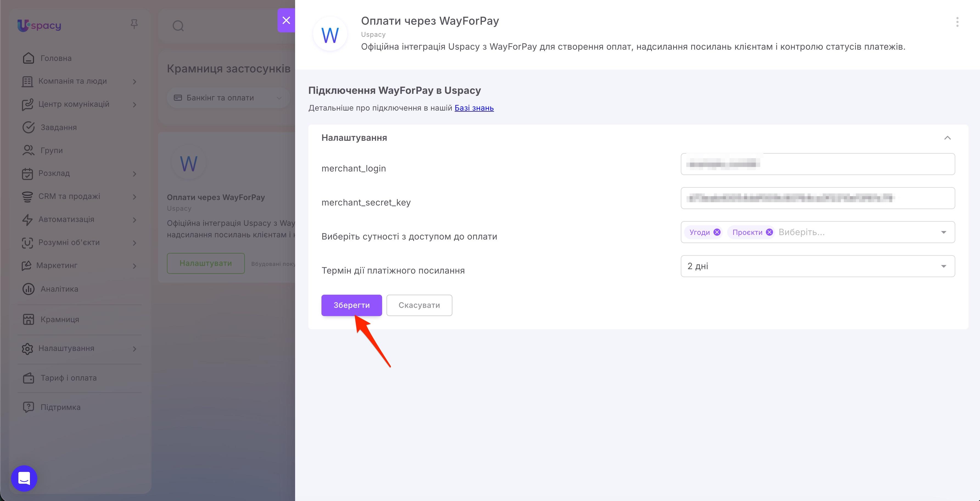Expand sidebar Налаштування submenu arrow
The width and height of the screenshot is (980, 501).
click(x=134, y=349)
